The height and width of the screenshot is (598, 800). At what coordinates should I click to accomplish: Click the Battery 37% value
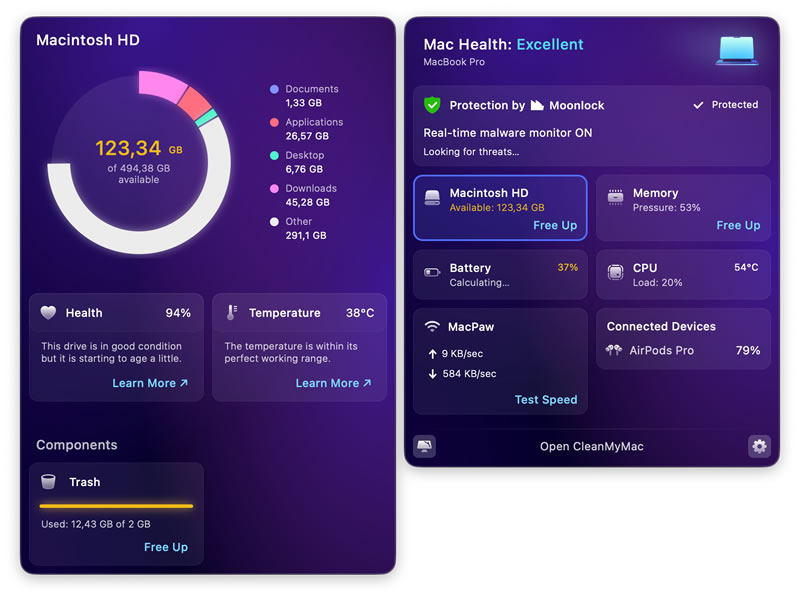click(567, 267)
